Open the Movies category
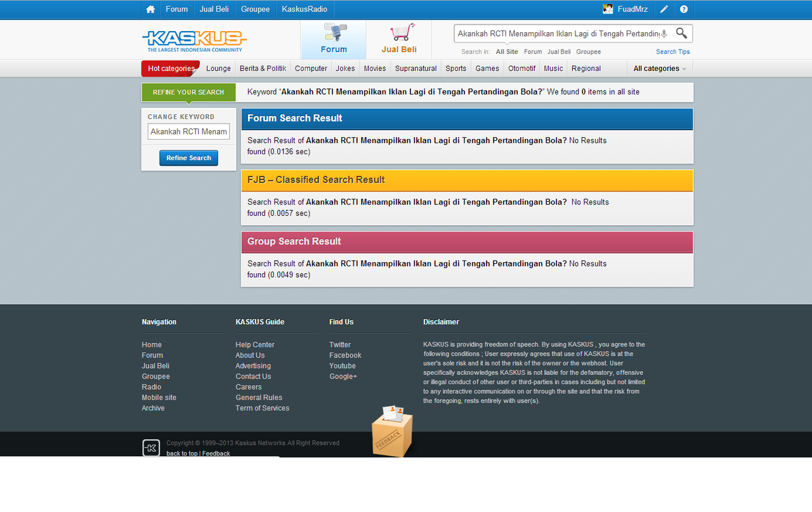Viewport: 812px width, 512px height. 375,69
